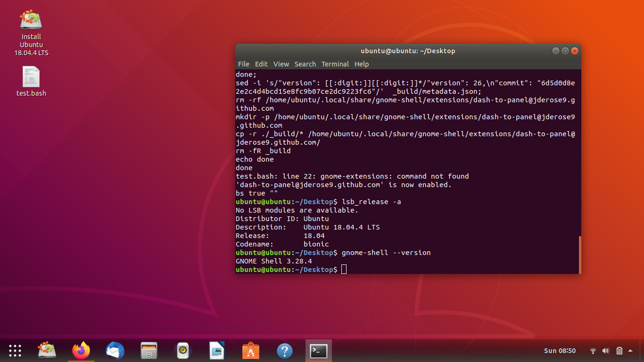Click the battery status indicator

(619, 350)
